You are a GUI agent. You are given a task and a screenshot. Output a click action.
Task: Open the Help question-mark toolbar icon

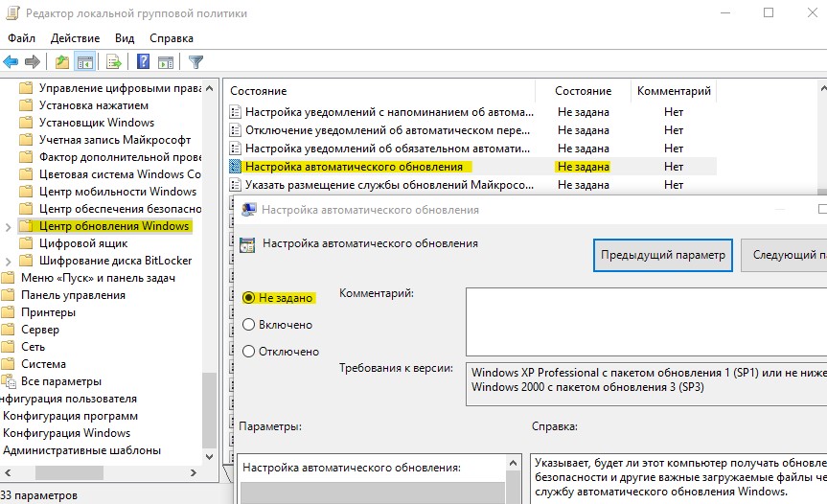point(143,61)
